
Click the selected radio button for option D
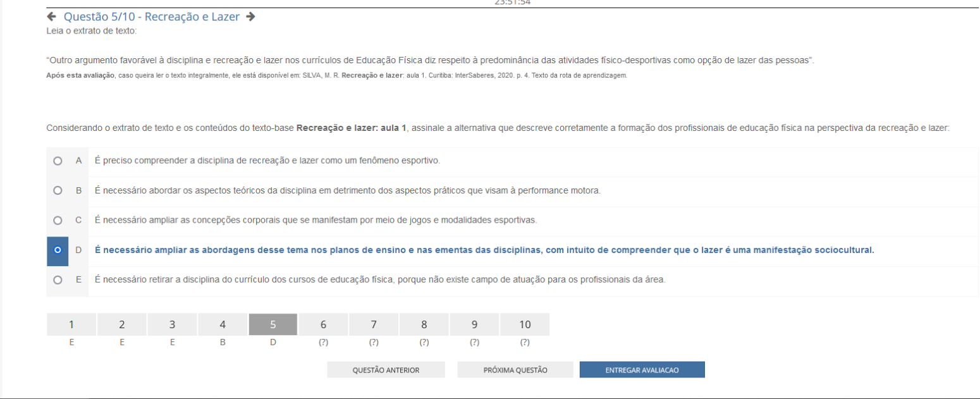(x=58, y=250)
